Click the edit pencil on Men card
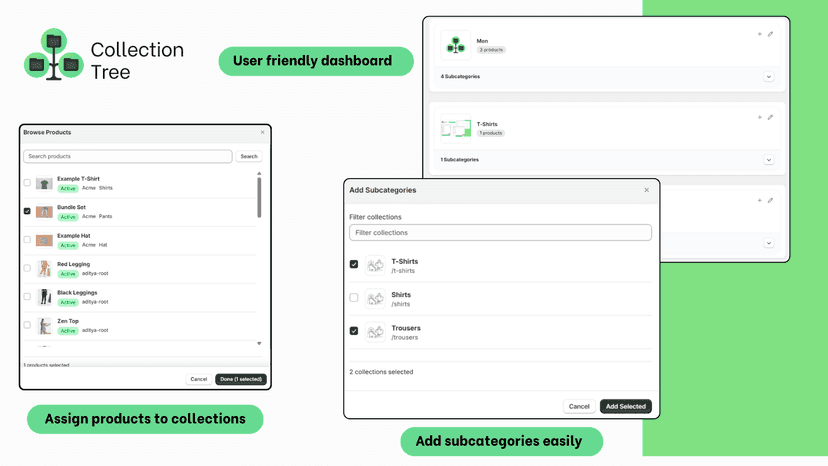 pos(770,34)
